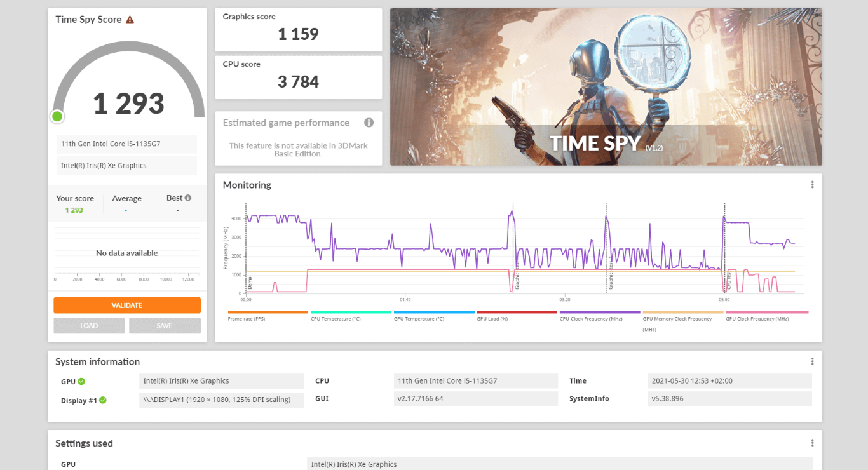The image size is (868, 470).
Task: Open the Monitoring panel three-dot menu
Action: click(812, 185)
